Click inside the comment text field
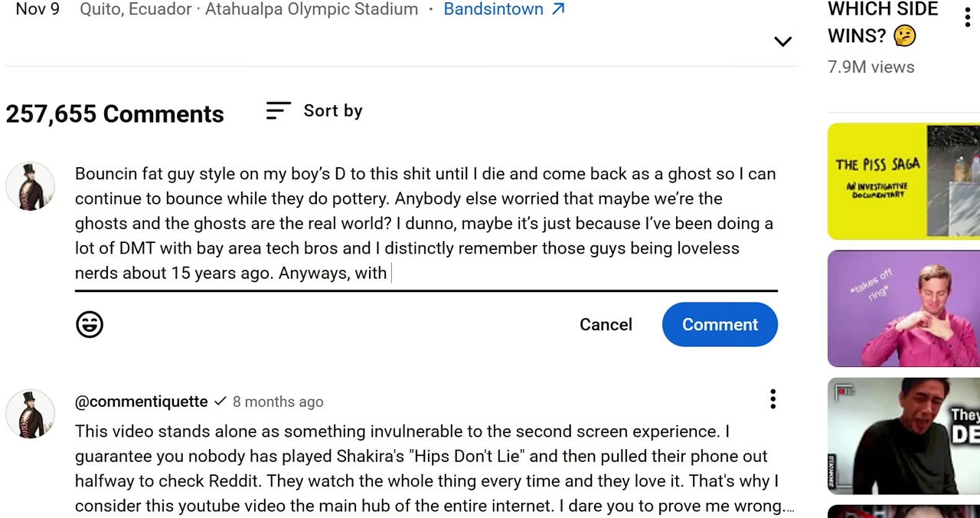Viewport: 980px width, 518px height. click(426, 224)
